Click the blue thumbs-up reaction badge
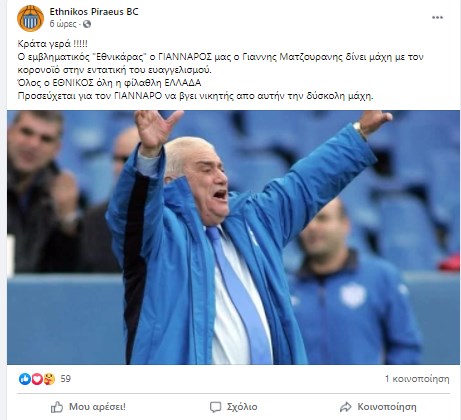The height and width of the screenshot is (420, 461). coord(25,379)
